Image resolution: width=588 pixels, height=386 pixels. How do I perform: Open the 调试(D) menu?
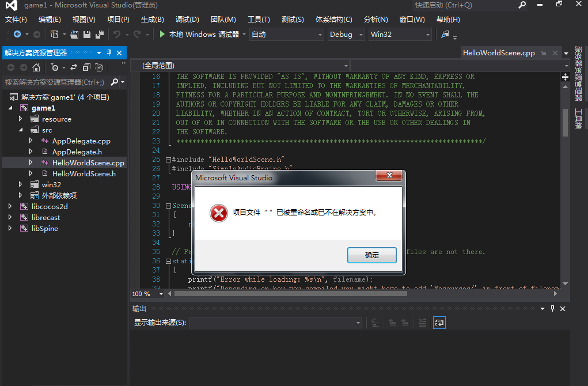click(x=187, y=20)
